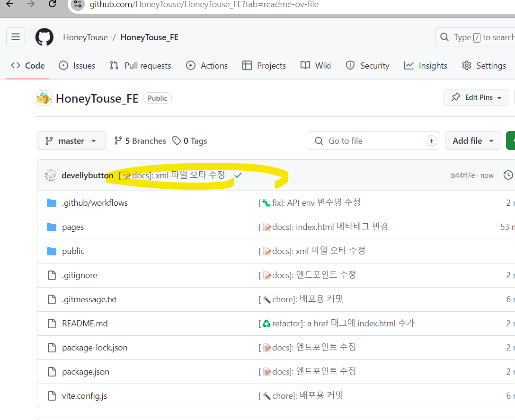Click the Go to file search field
Viewport: 515px width, 420px height.
(x=373, y=141)
